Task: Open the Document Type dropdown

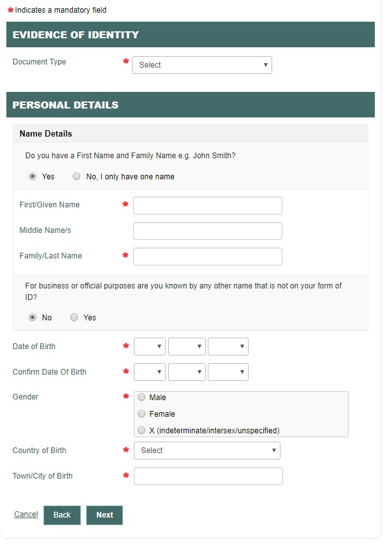Action: (201, 64)
